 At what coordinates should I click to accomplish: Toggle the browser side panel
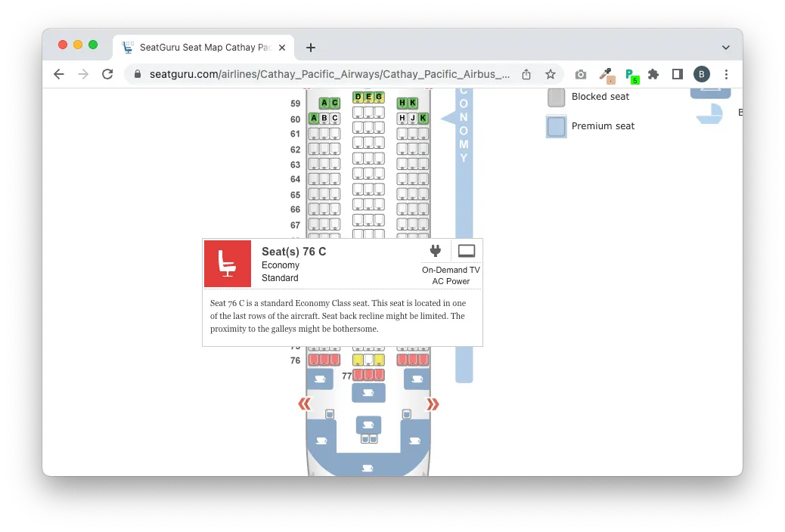click(678, 75)
